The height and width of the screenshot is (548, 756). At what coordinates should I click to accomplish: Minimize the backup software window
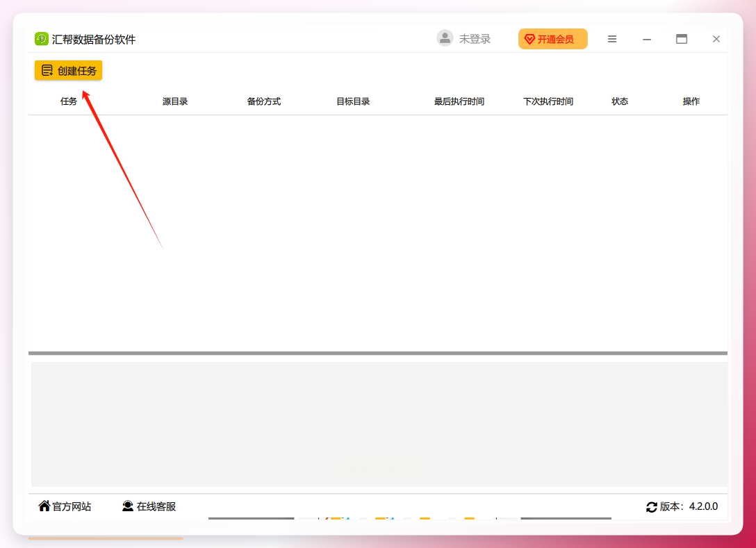coord(647,39)
